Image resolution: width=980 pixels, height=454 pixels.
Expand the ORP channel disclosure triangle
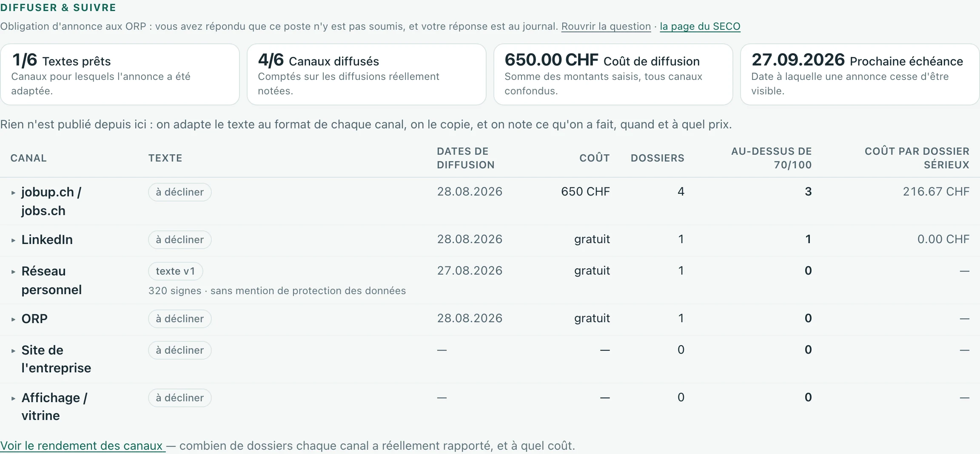click(13, 320)
